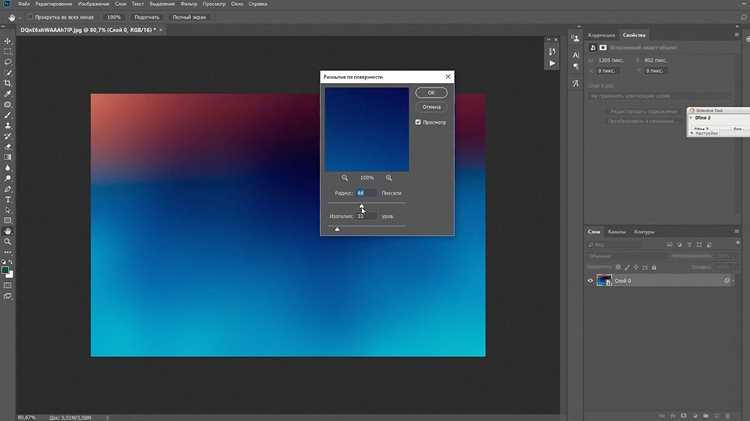Select the Blur tool
Screen dimensions: 750x421
(8, 167)
